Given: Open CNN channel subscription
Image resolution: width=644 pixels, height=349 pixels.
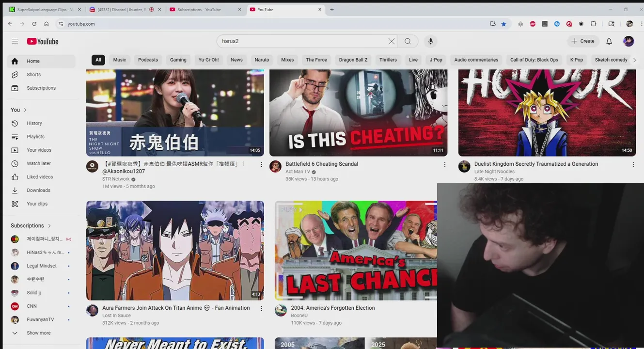Looking at the screenshot, I should click(41, 306).
